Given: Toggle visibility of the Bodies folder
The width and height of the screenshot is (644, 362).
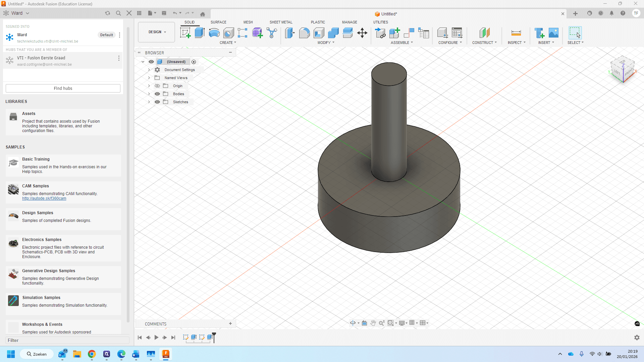Looking at the screenshot, I should (x=157, y=94).
